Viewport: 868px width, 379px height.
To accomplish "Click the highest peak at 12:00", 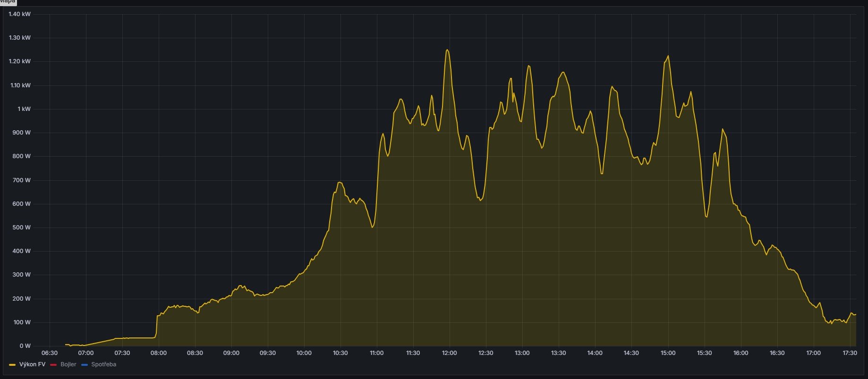I will click(x=447, y=50).
